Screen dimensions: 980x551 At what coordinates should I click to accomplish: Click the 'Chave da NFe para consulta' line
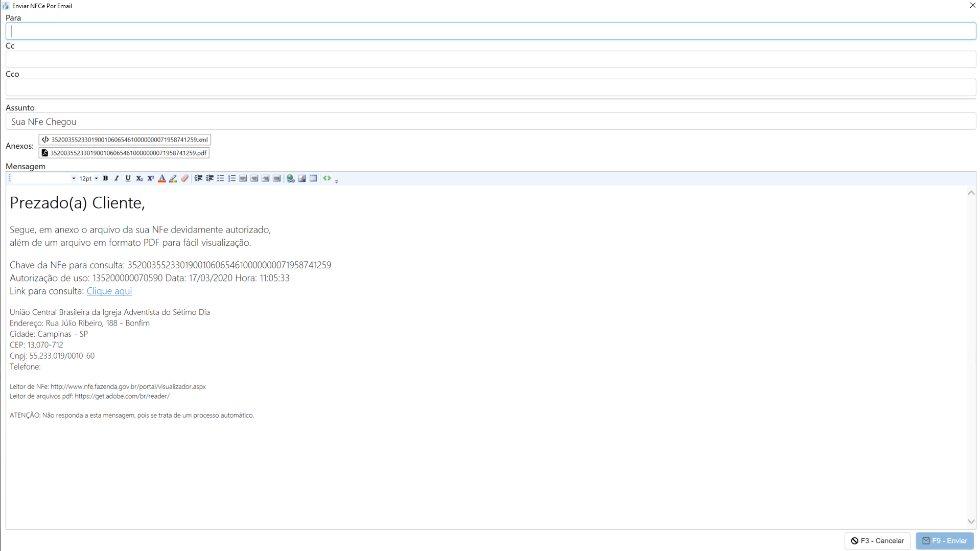pos(170,265)
